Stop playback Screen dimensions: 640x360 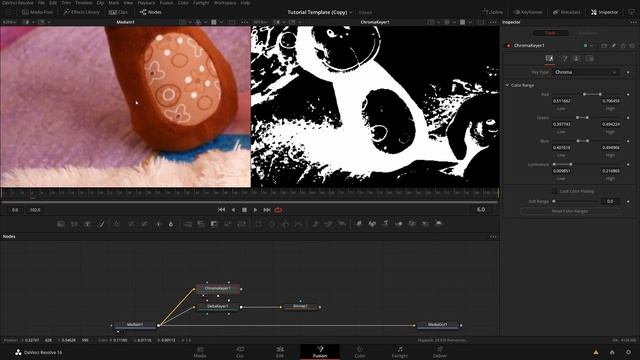244,210
